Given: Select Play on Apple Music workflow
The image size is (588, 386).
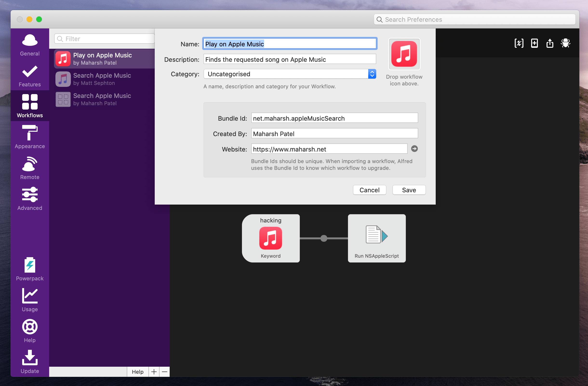Looking at the screenshot, I should (104, 59).
